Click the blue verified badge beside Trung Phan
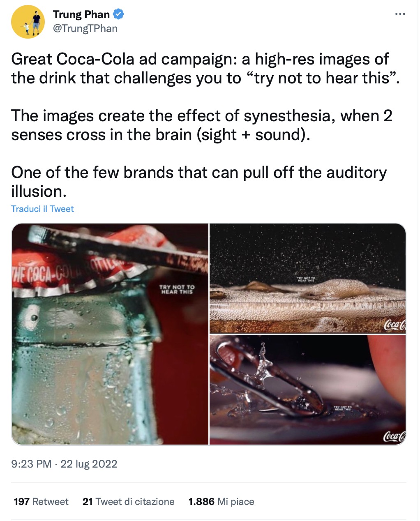 (119, 14)
